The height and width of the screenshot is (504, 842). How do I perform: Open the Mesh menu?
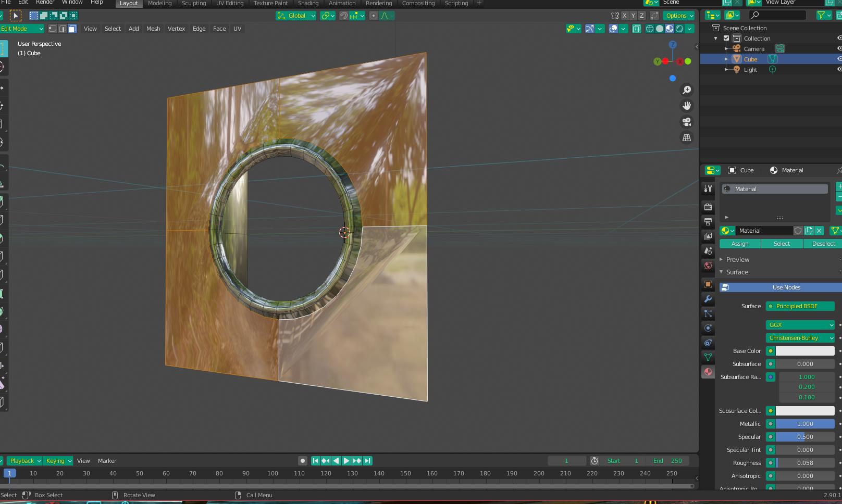click(x=153, y=29)
